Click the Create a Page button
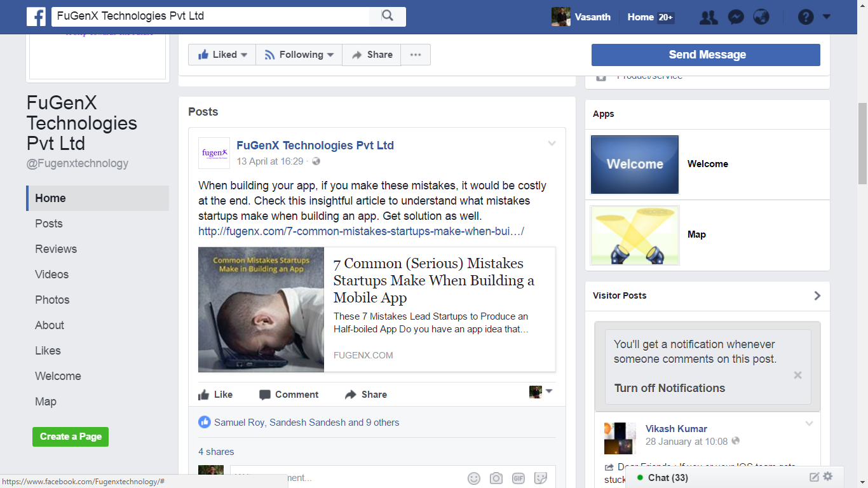The width and height of the screenshot is (868, 488). pyautogui.click(x=71, y=437)
